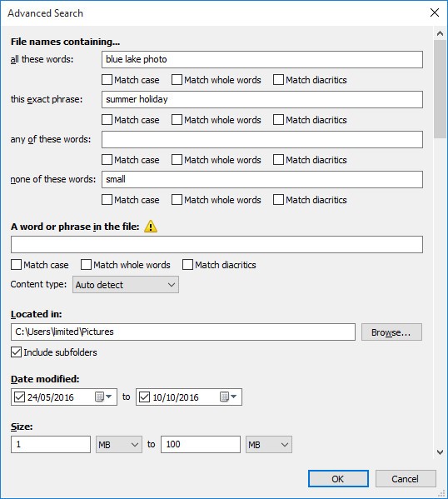Click the yellow warning icon beside file content
This screenshot has width=448, height=499.
(151, 227)
